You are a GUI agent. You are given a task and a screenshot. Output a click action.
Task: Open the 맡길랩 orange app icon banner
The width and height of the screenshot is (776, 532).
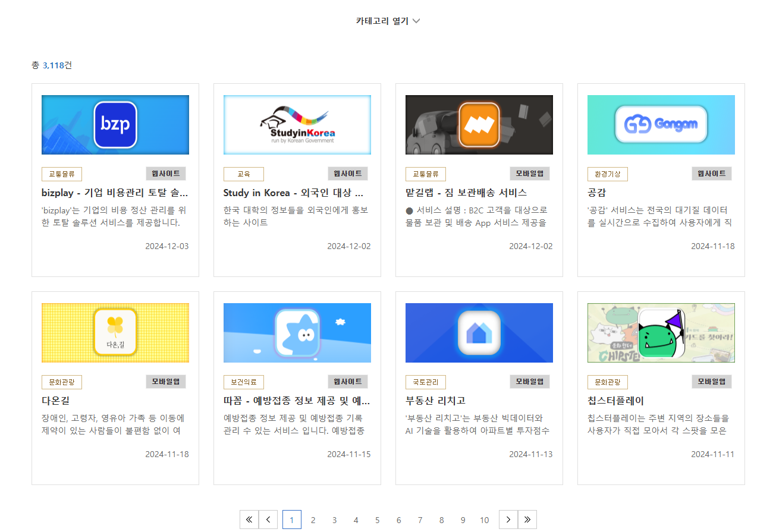tap(479, 125)
